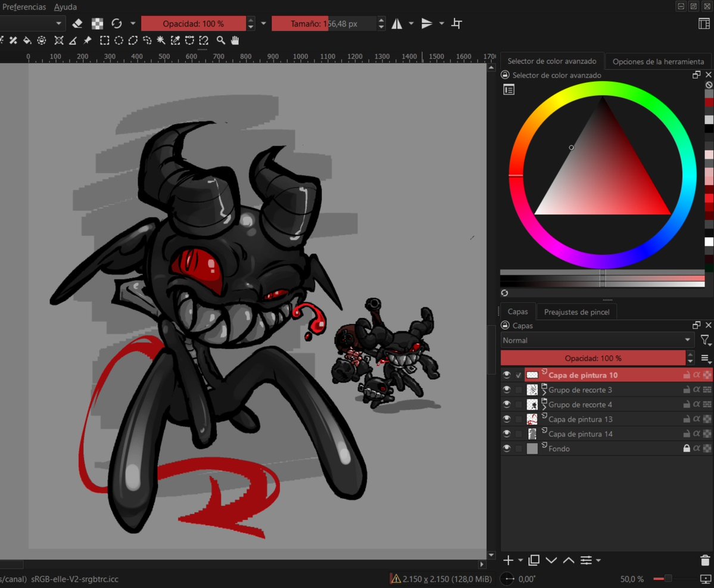Enable vertical mirror tool
The image size is (714, 588).
pyautogui.click(x=426, y=23)
